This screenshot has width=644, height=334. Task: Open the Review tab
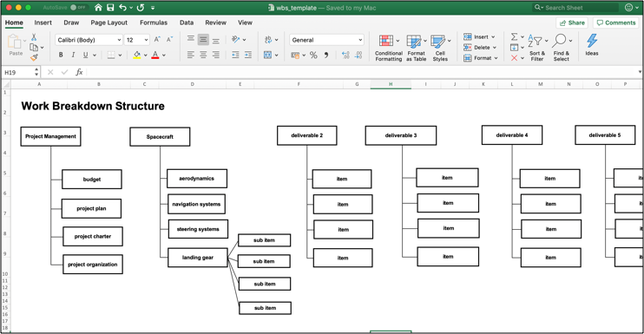(x=215, y=23)
